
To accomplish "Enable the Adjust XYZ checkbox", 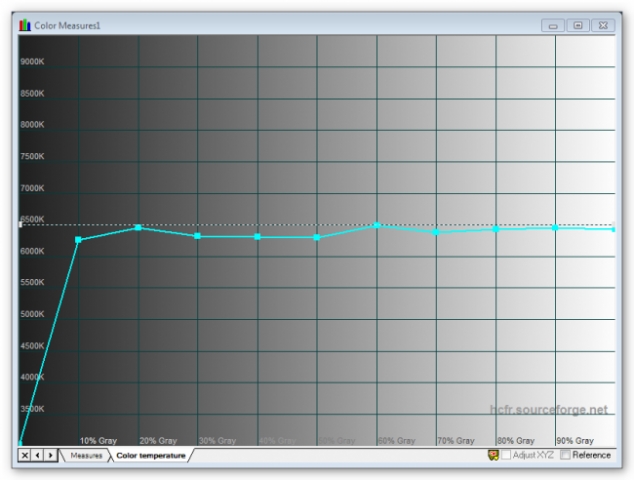I will click(506, 455).
